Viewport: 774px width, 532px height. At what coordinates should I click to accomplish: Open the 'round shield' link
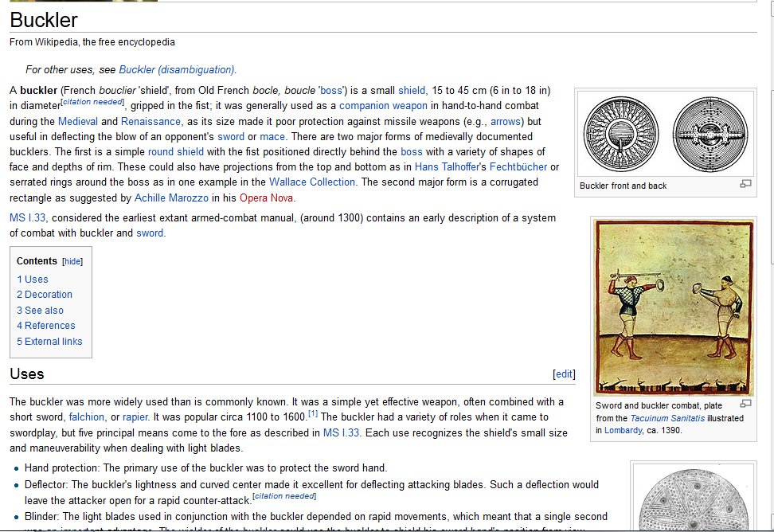(176, 152)
